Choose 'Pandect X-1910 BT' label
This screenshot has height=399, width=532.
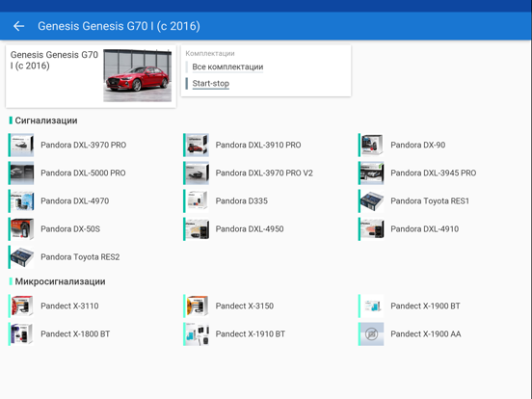pos(251,333)
